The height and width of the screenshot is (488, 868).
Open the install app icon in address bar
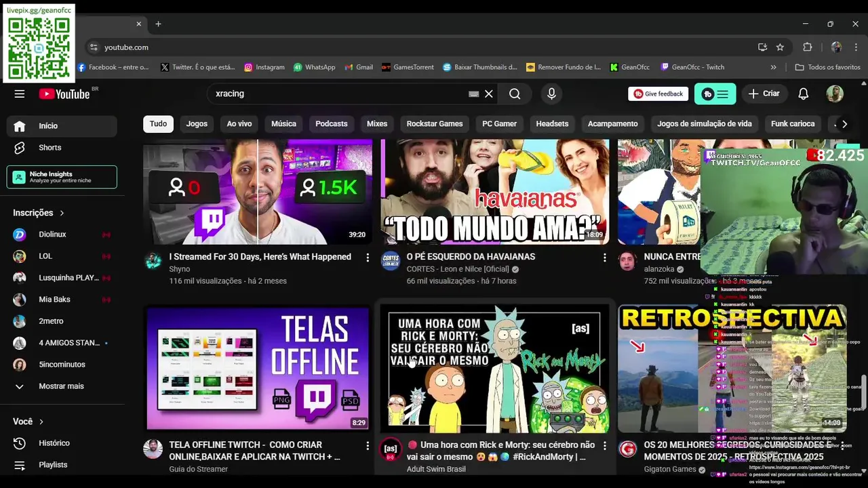(762, 47)
